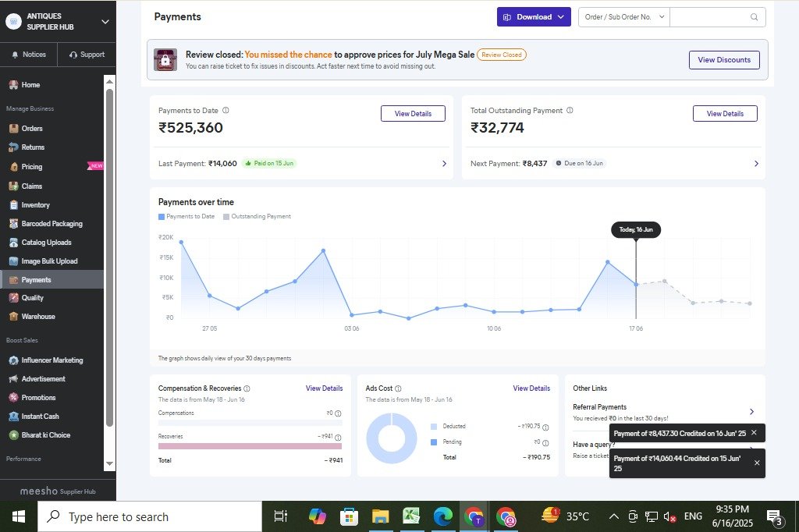Expand the Antiques Supplier Hub account dropdown
This screenshot has height=532, width=799.
point(105,22)
